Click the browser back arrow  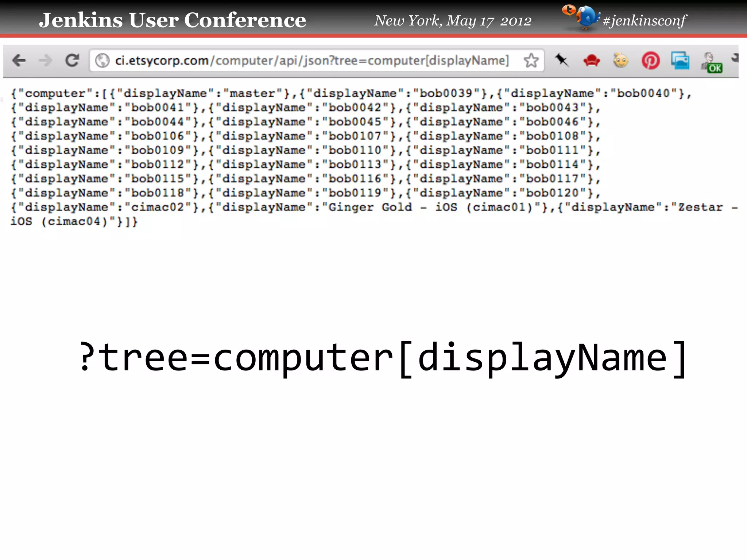[19, 60]
